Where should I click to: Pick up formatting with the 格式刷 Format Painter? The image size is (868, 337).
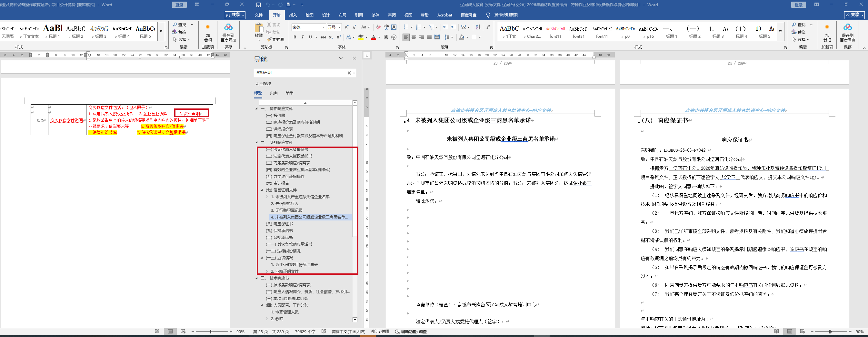275,39
